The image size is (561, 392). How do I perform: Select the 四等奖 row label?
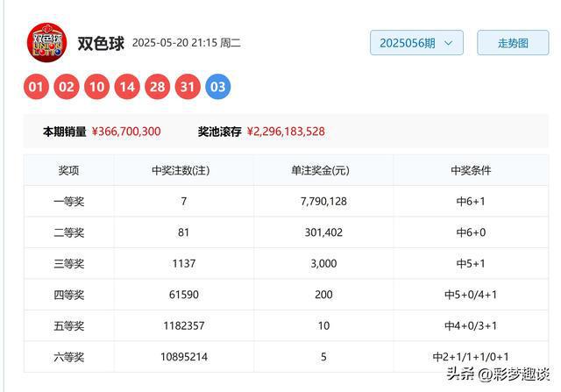tap(68, 295)
